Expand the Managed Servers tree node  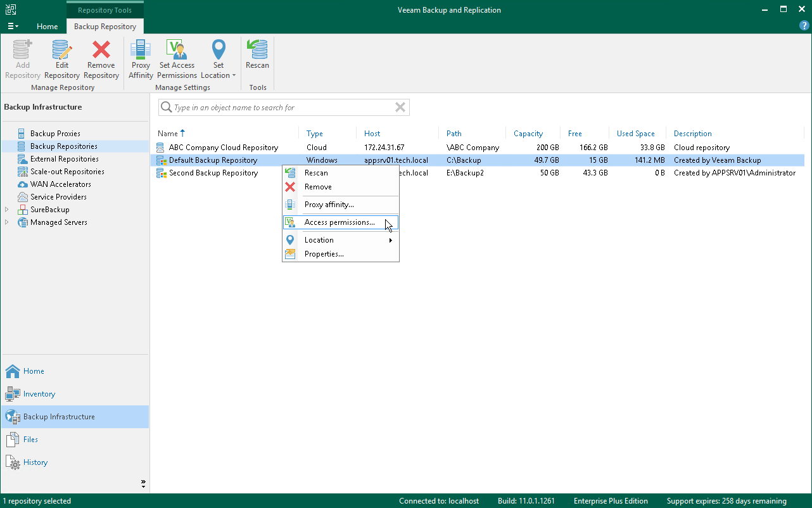[x=7, y=222]
